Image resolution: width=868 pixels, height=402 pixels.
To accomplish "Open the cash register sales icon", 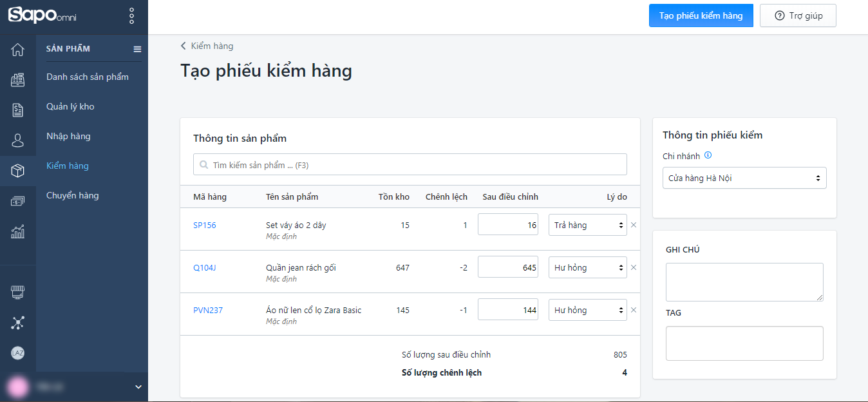I will (18, 80).
